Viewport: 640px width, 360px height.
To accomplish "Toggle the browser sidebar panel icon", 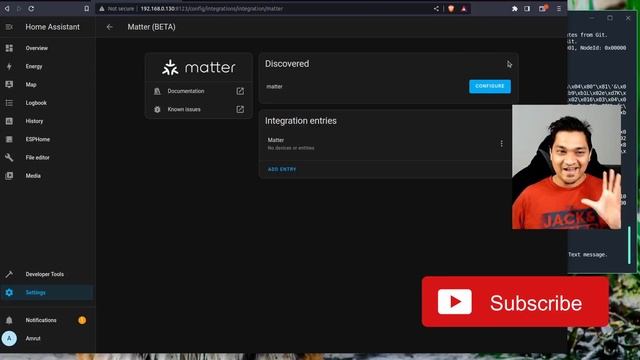I will tap(527, 9).
